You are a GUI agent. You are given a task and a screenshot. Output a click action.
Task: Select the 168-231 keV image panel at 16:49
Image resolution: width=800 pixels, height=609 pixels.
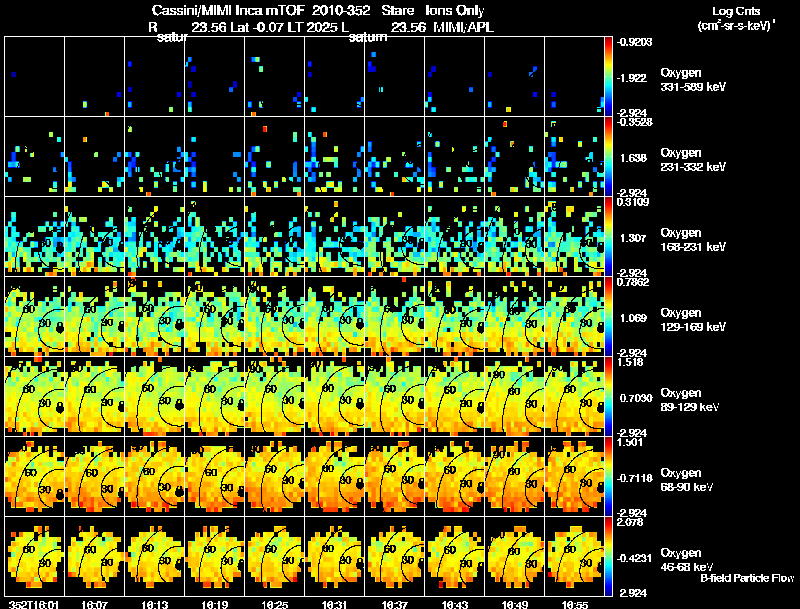click(514, 236)
